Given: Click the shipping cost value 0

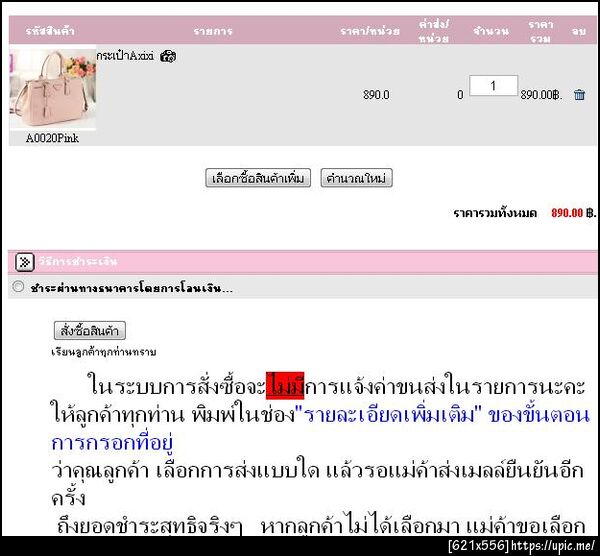Looking at the screenshot, I should click(x=460, y=95).
